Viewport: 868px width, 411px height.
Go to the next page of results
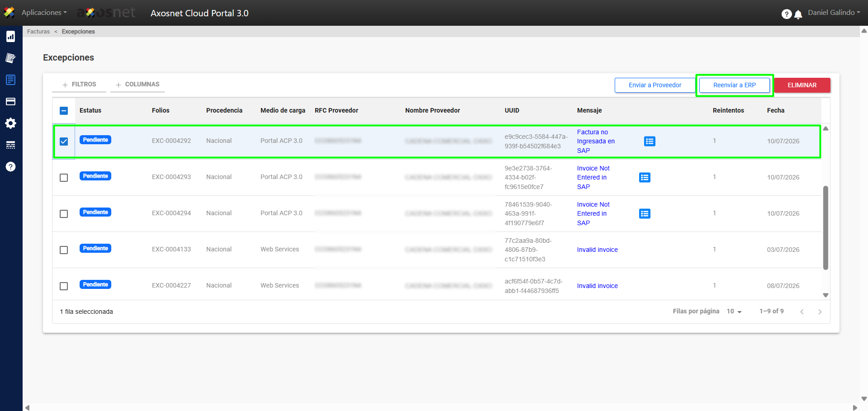(820, 312)
